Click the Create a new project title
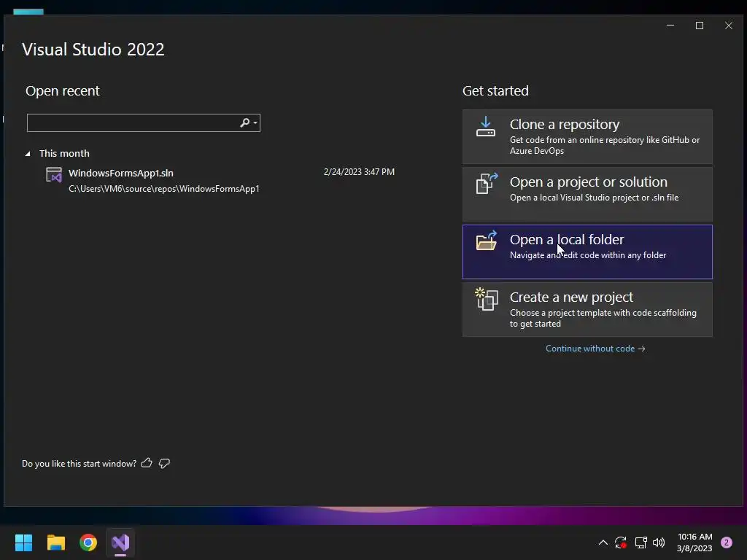Viewport: 747px width, 560px height. (x=571, y=297)
